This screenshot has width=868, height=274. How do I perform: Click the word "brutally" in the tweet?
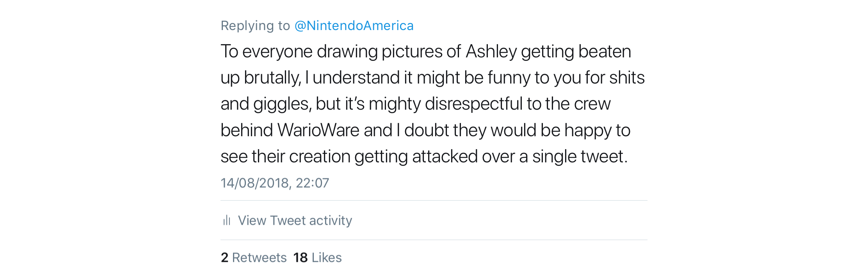click(x=272, y=78)
